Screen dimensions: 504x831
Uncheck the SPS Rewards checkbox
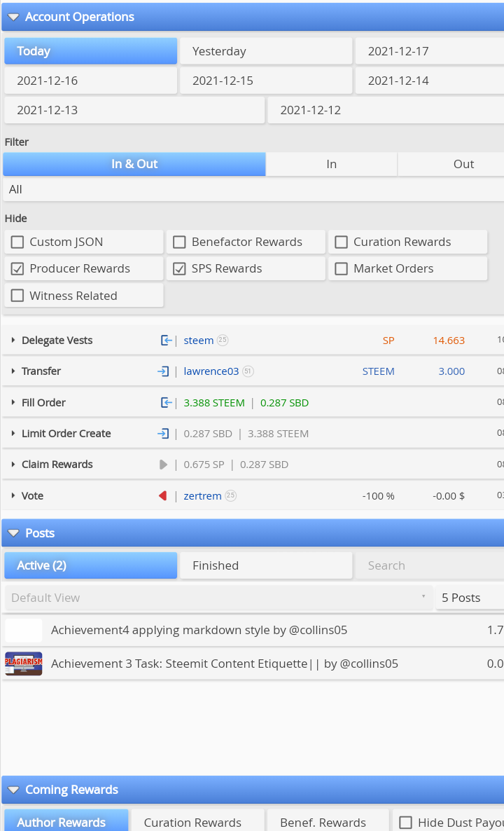179,268
